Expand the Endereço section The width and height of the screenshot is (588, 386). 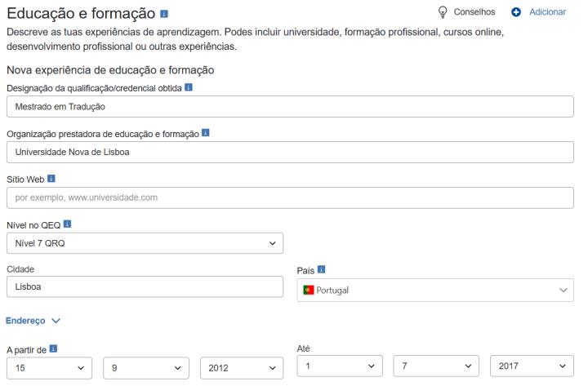pyautogui.click(x=33, y=320)
